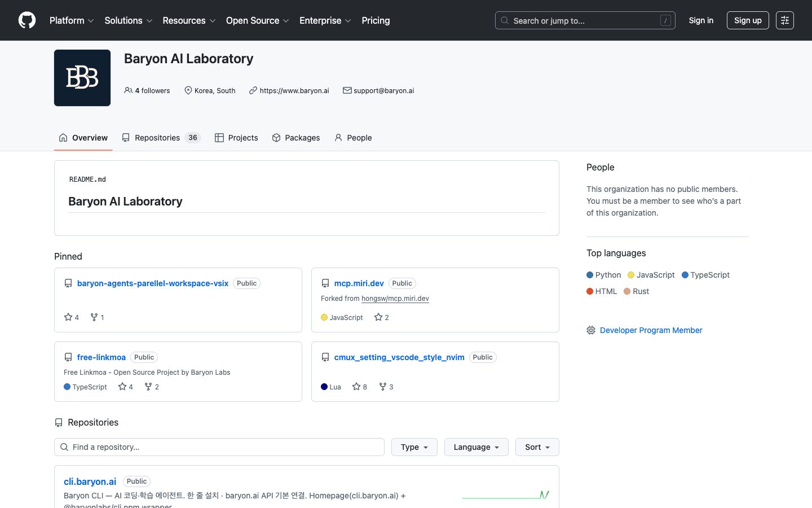The width and height of the screenshot is (812, 508).
Task: Filter by TypeScript top language
Action: 706,275
